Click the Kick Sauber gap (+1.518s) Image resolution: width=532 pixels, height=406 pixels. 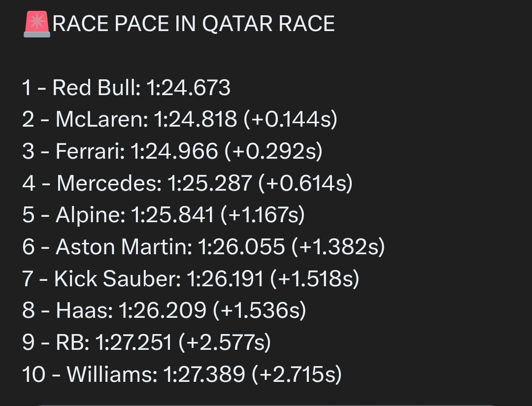(314, 279)
